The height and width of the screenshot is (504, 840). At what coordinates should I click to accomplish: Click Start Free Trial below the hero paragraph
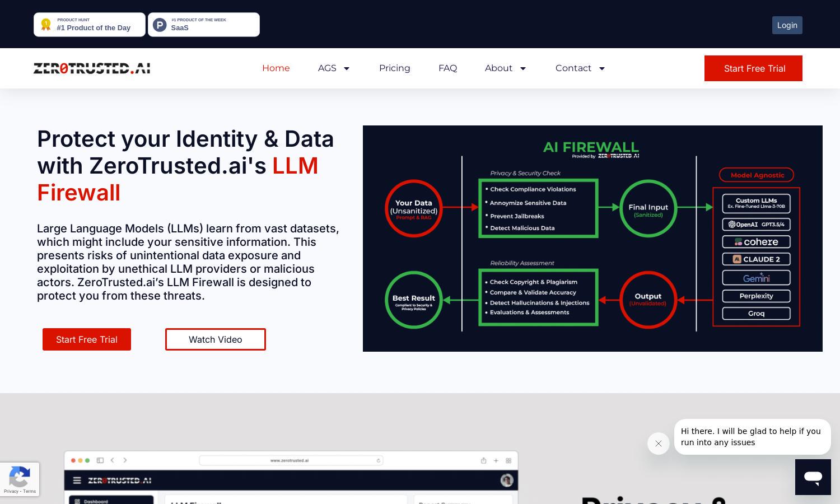(x=87, y=339)
